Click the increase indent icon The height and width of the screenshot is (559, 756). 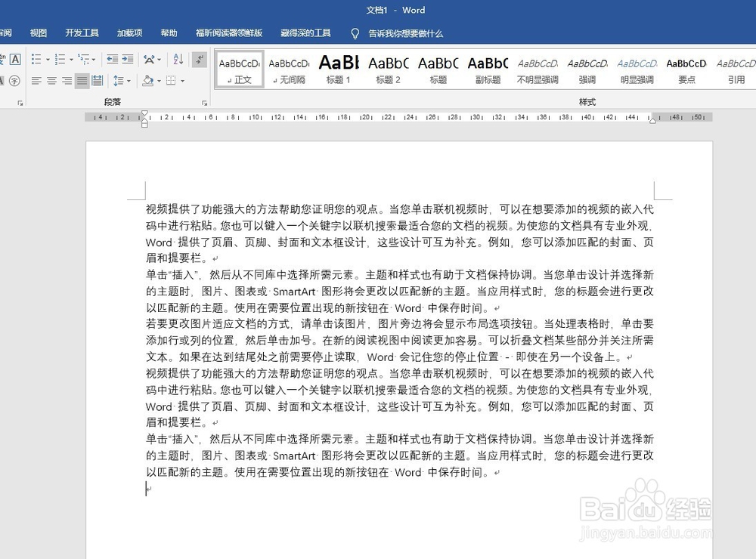(x=127, y=59)
